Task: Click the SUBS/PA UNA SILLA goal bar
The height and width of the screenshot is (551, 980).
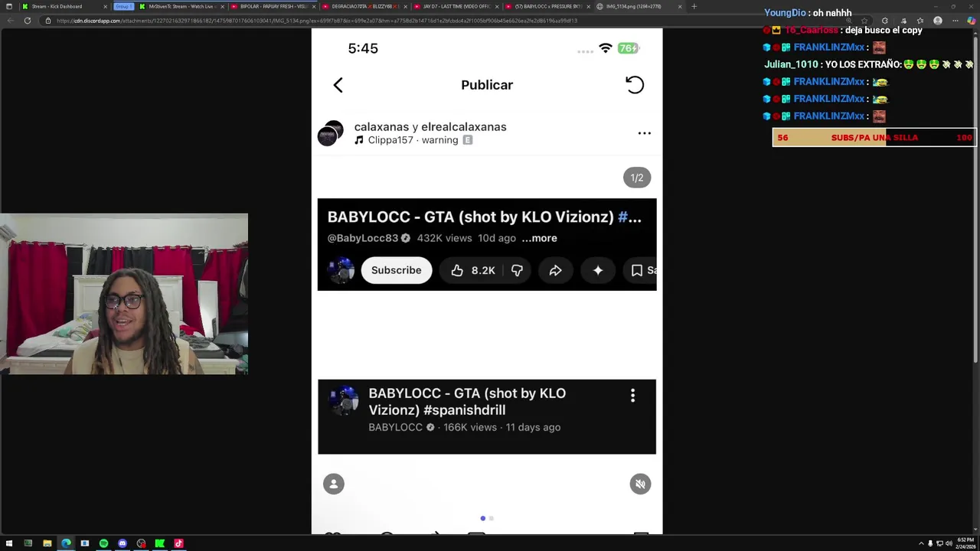Action: click(x=874, y=138)
